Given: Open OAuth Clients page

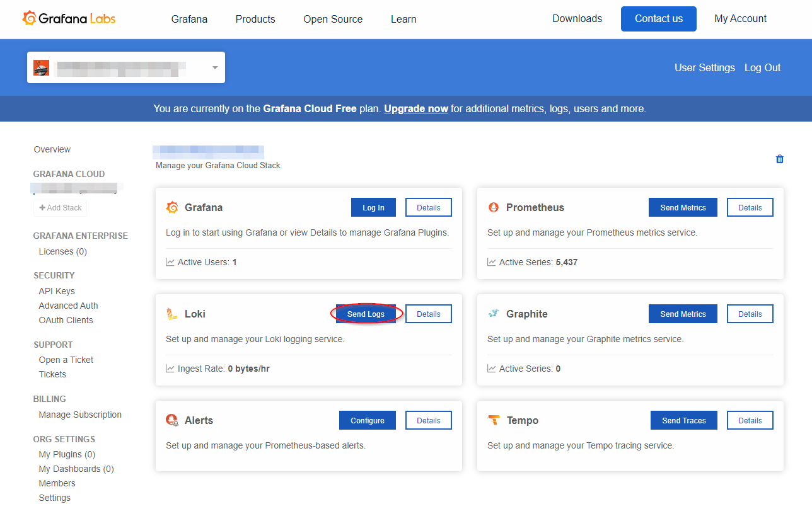Looking at the screenshot, I should tap(66, 320).
